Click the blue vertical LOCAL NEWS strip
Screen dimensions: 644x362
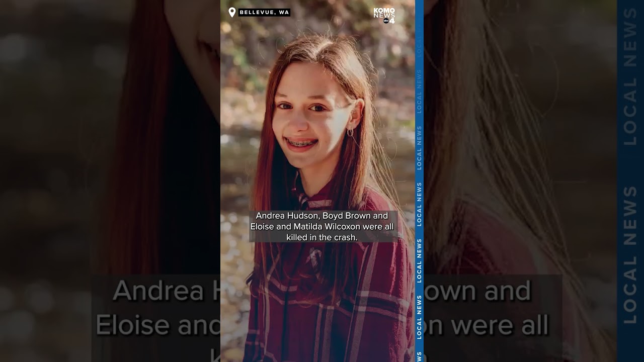click(420, 181)
